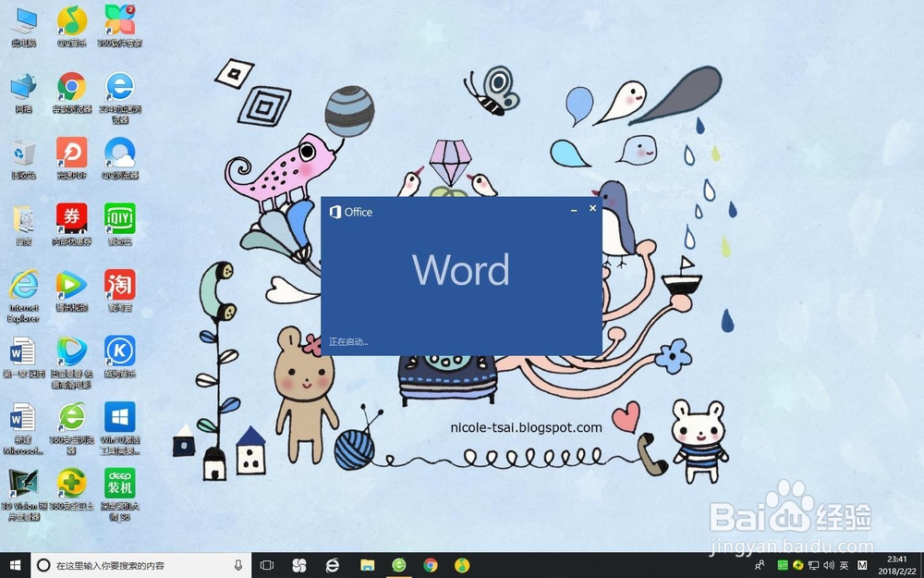Open the green-yellow taskbar app after Chrome
924x578 pixels.
[463, 566]
